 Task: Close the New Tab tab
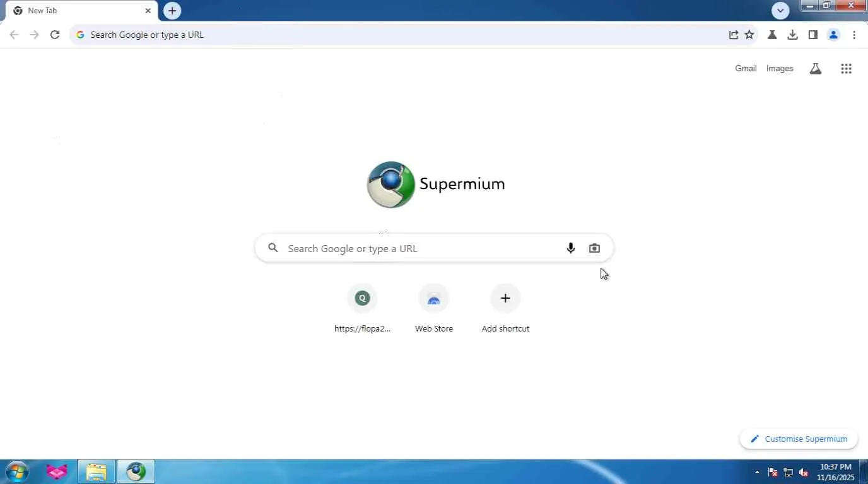[148, 11]
